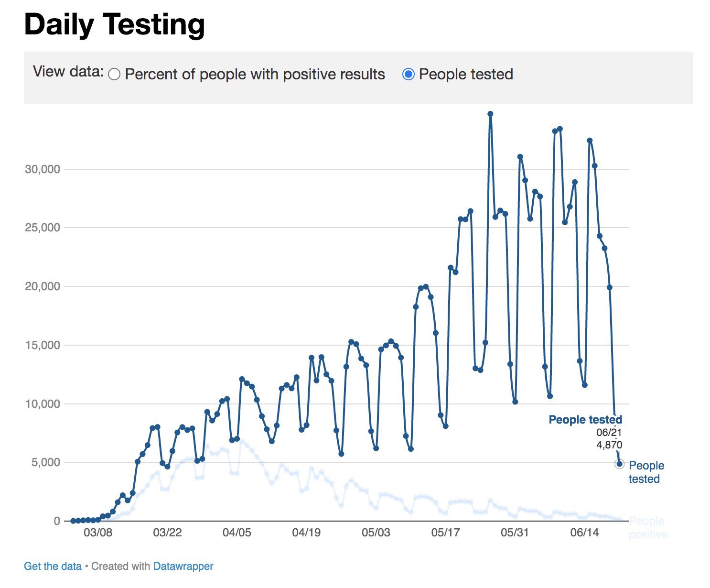Click the faded 'People positive' series label
Screen dimensions: 710x588
tap(647, 527)
